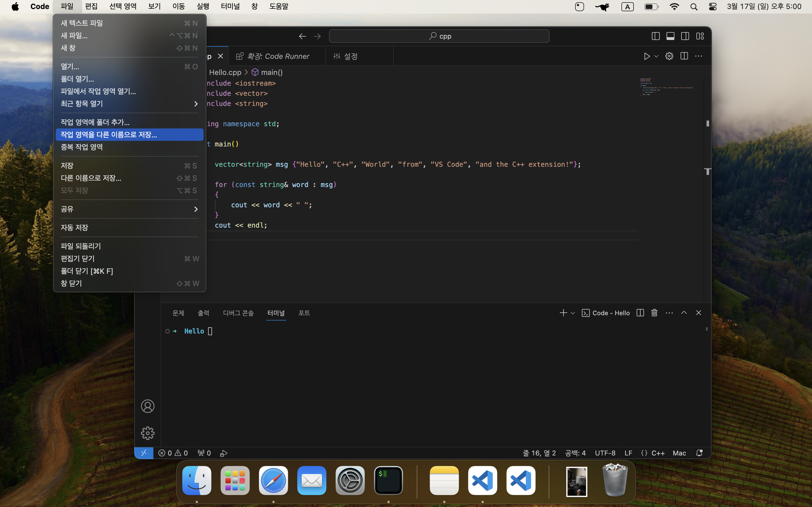This screenshot has width=812, height=507.
Task: Open the run button dropdown arrow
Action: coord(656,56)
